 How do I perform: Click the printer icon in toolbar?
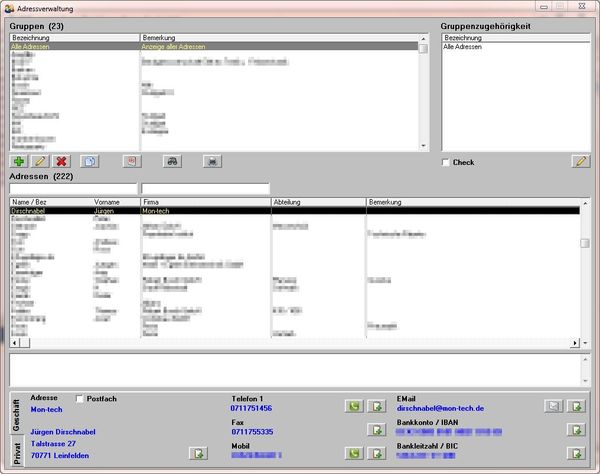coord(212,161)
